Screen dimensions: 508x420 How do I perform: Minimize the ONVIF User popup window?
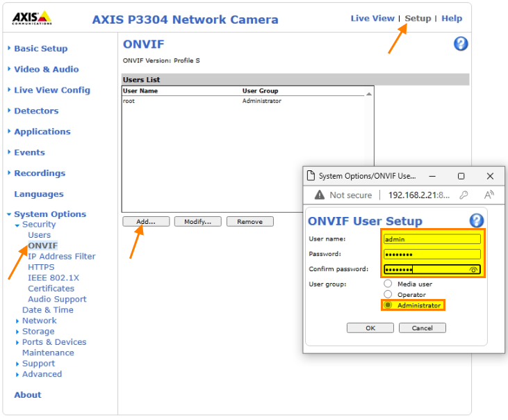432,176
